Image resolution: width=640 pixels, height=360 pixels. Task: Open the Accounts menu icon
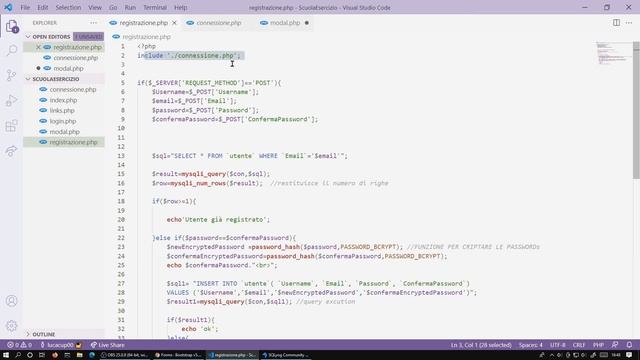point(12,301)
